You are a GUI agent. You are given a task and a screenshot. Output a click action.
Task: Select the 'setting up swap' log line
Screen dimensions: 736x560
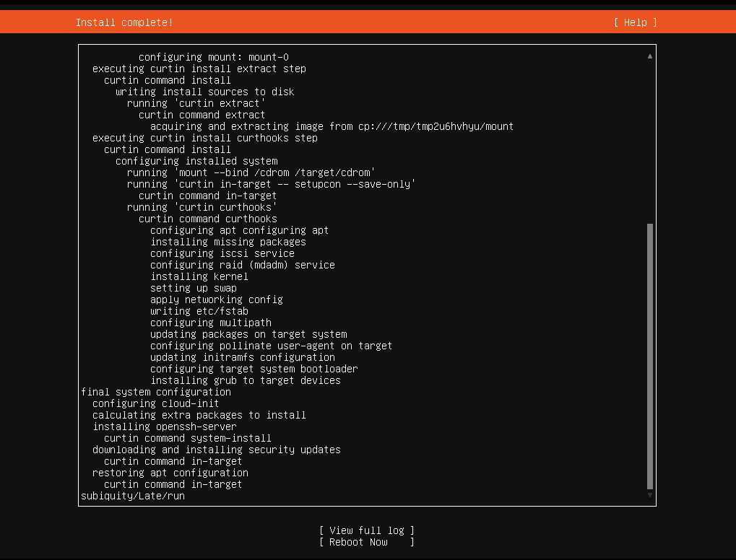point(193,287)
